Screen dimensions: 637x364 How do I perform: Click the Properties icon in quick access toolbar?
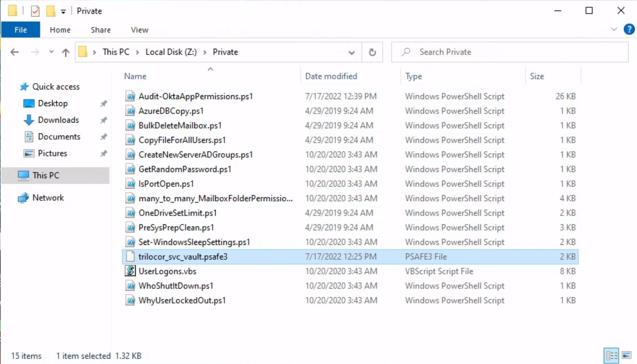coord(35,11)
